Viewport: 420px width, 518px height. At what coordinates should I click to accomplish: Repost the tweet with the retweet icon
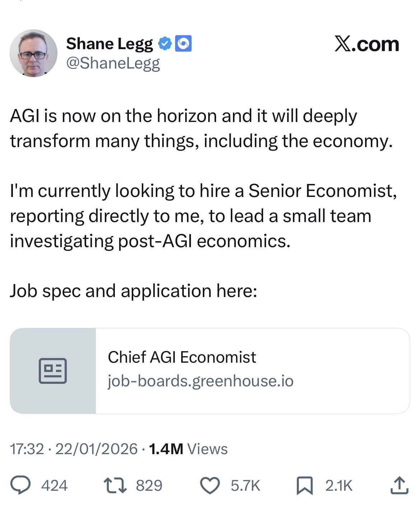tap(115, 485)
